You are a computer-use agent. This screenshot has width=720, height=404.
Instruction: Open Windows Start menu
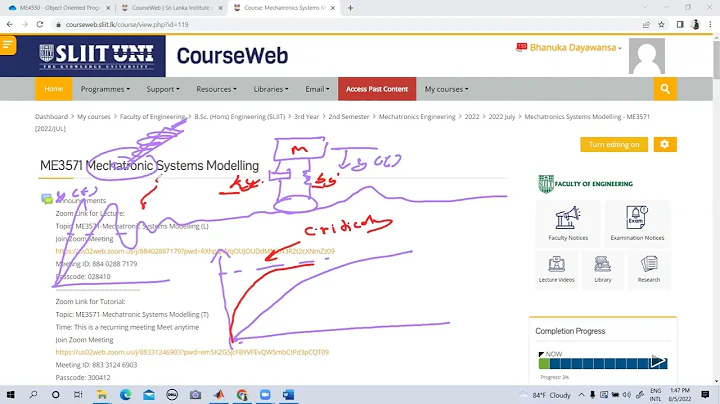click(x=10, y=395)
